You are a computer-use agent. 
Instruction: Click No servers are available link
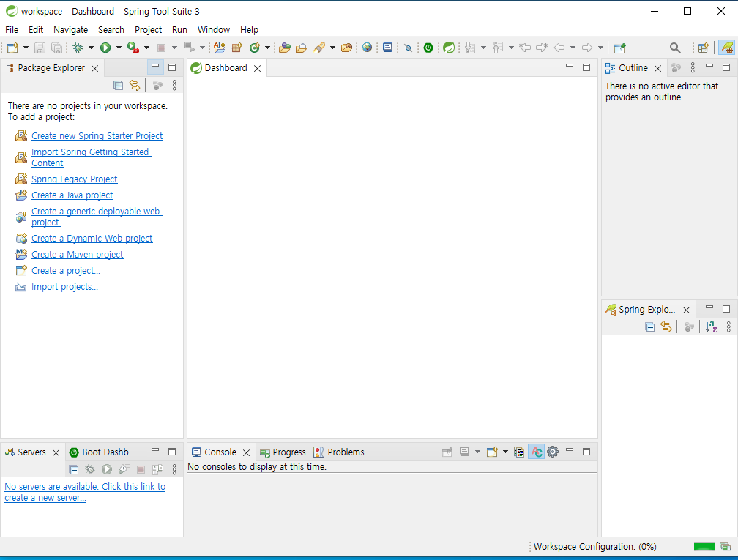tap(85, 492)
